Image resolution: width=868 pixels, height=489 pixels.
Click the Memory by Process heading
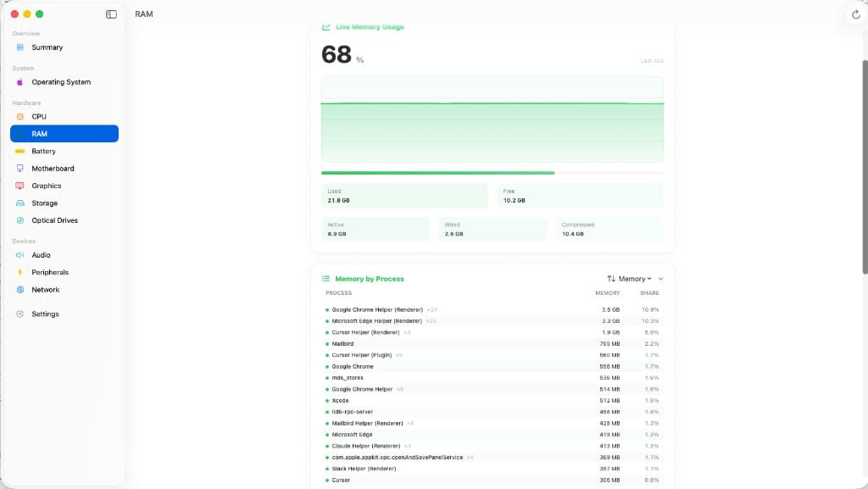click(370, 279)
